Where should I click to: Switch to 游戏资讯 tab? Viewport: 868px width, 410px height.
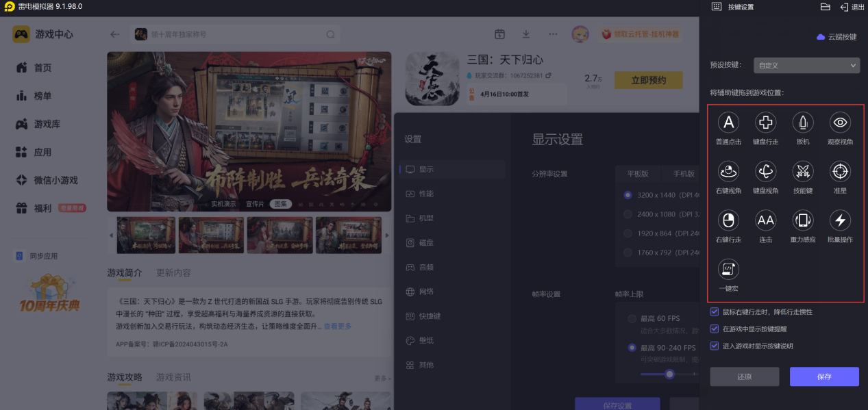pyautogui.click(x=173, y=377)
